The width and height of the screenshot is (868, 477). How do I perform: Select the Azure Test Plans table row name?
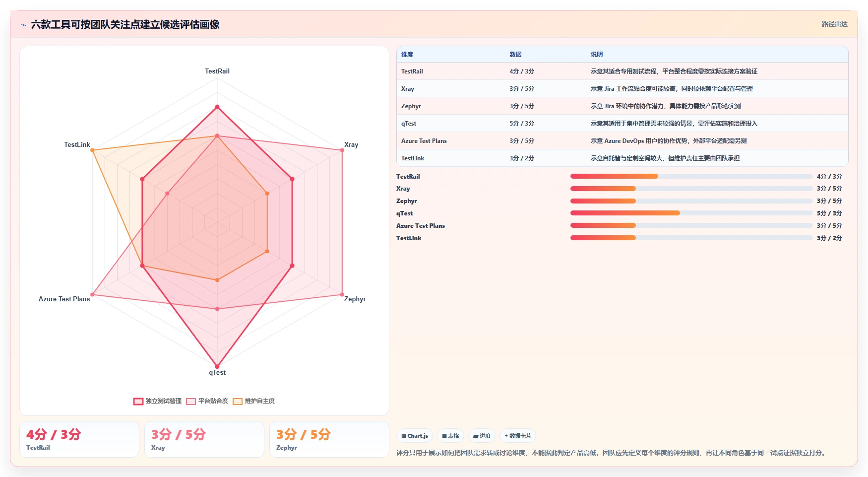tap(424, 141)
